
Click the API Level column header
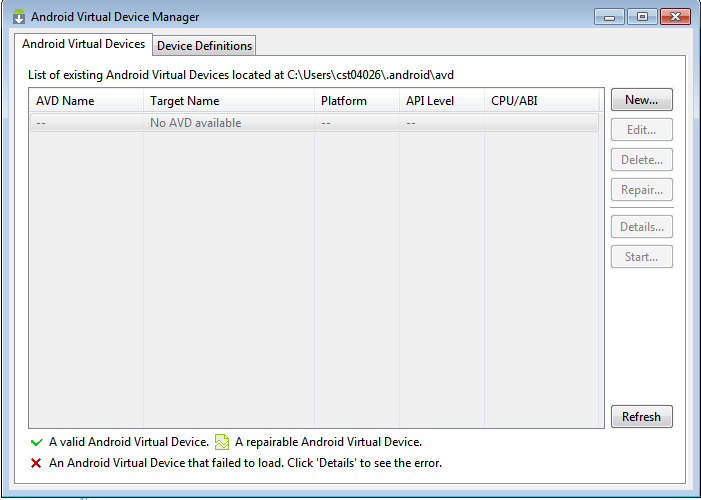click(x=442, y=101)
